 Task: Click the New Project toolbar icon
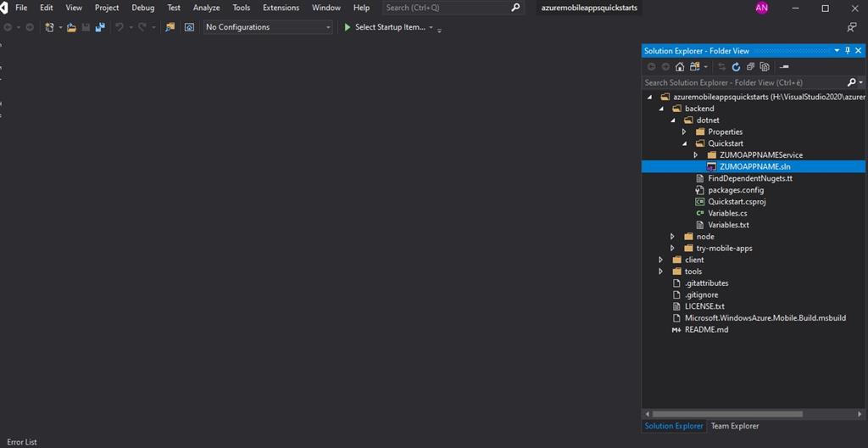49,27
